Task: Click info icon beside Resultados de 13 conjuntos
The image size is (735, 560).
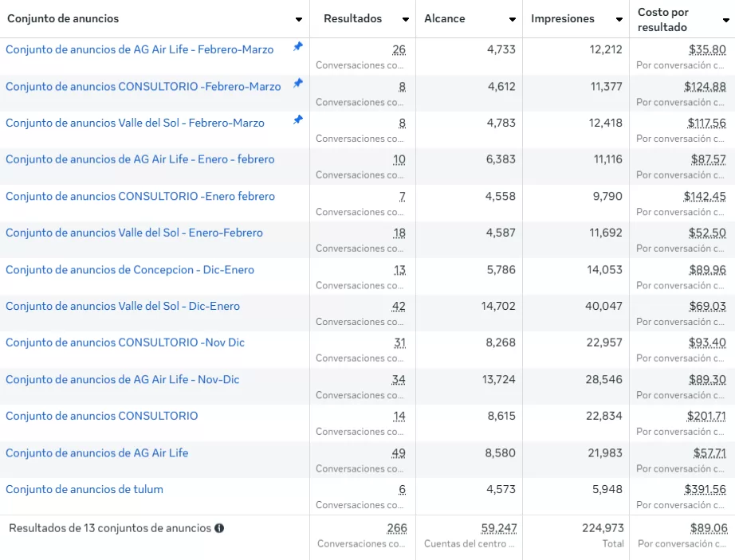Action: pyautogui.click(x=219, y=528)
